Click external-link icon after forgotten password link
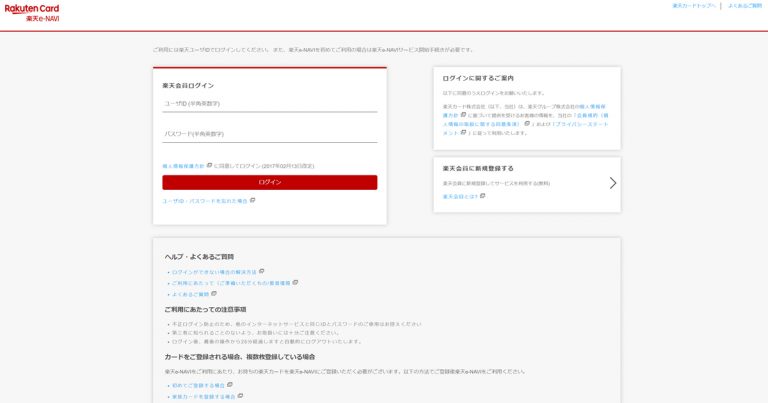 pyautogui.click(x=253, y=200)
